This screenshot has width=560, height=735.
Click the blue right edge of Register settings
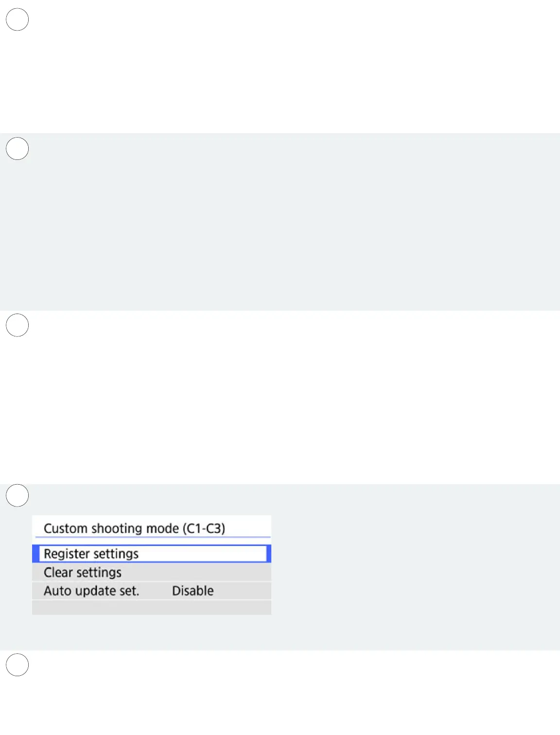[x=269, y=554]
